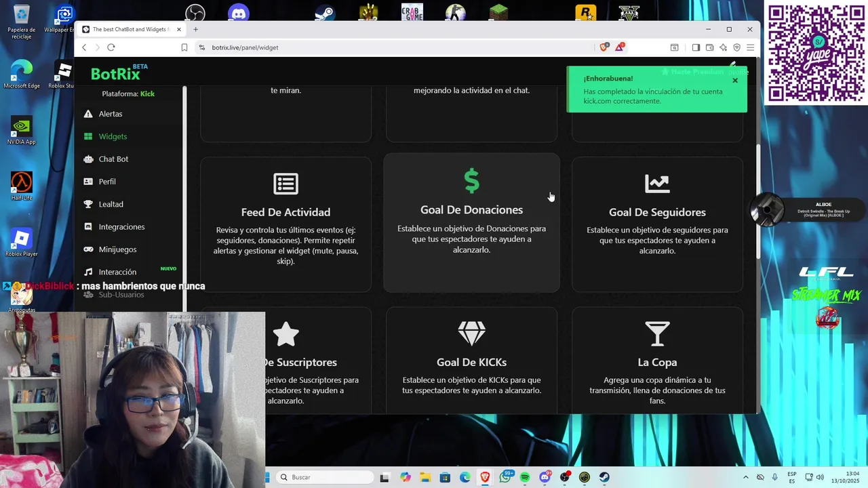The width and height of the screenshot is (868, 488).
Task: Bookmark this page with the bookmark icon
Action: click(x=184, y=47)
